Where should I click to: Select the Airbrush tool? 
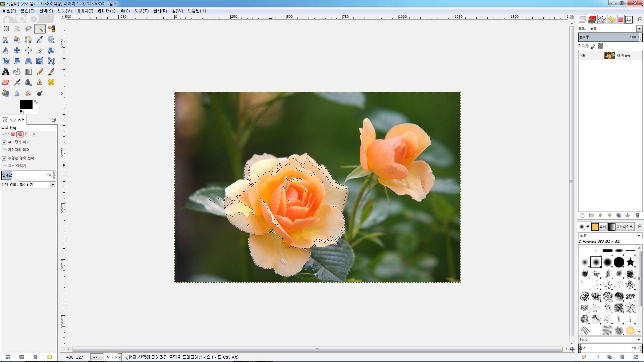pos(17,82)
